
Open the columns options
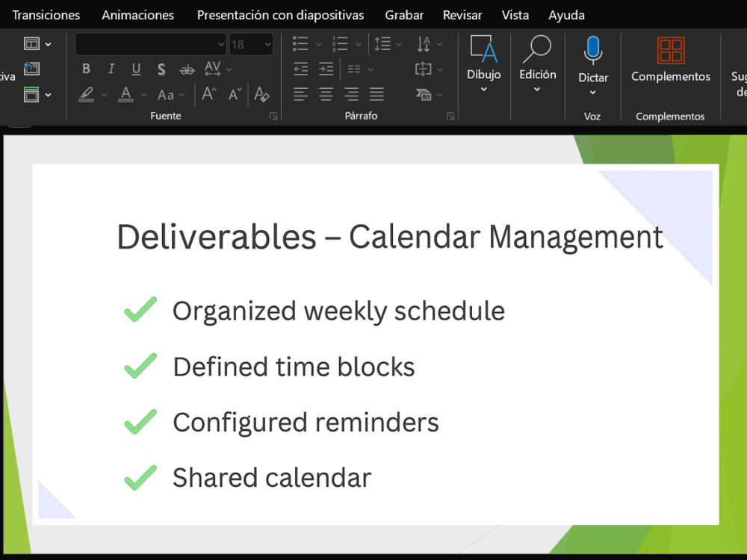pyautogui.click(x=360, y=69)
